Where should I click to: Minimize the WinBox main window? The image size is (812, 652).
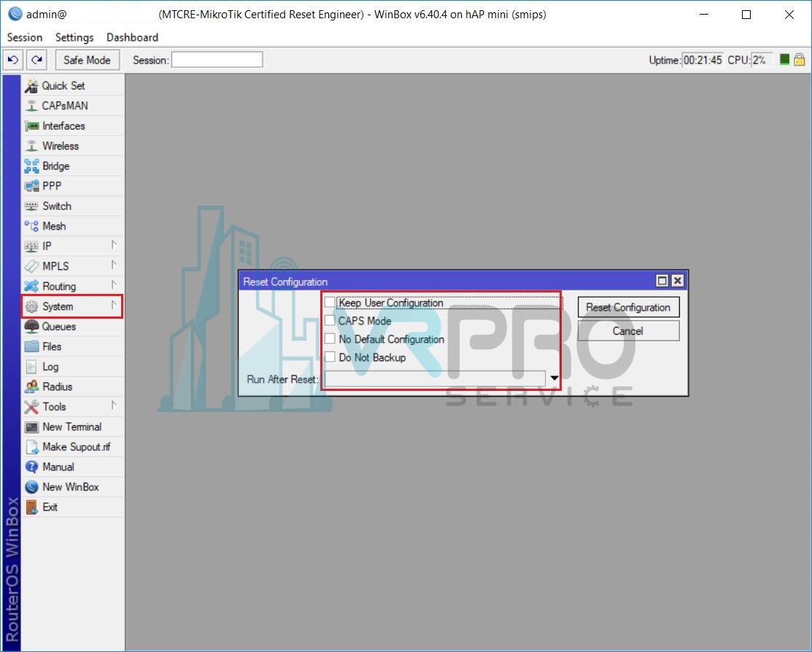(704, 15)
